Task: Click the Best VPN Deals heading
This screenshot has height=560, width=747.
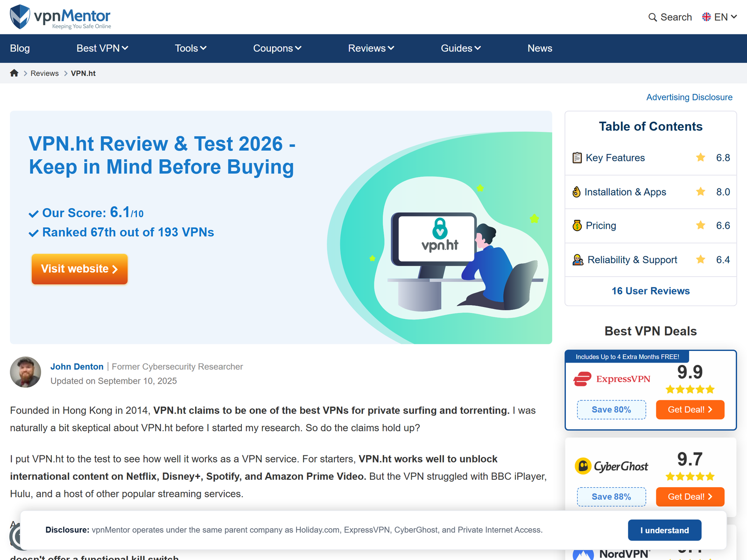Action: 651,331
